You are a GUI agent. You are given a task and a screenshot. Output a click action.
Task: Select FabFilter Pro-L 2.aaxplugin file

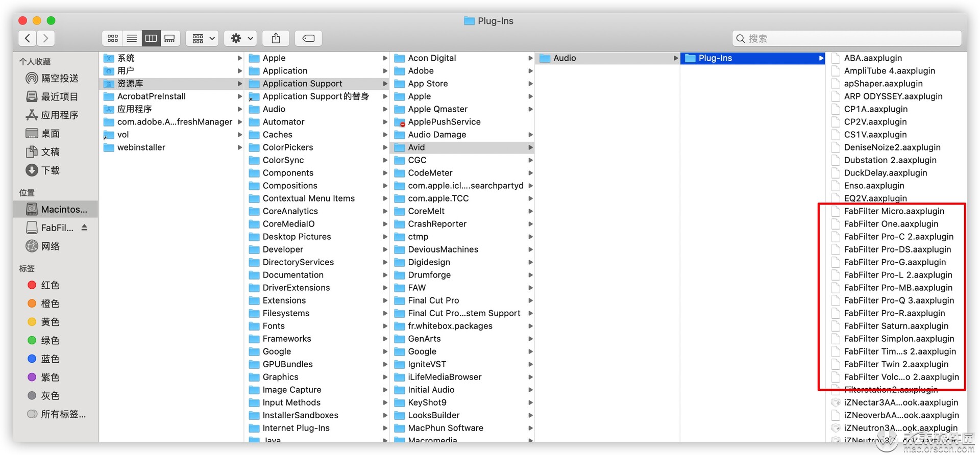click(x=896, y=275)
